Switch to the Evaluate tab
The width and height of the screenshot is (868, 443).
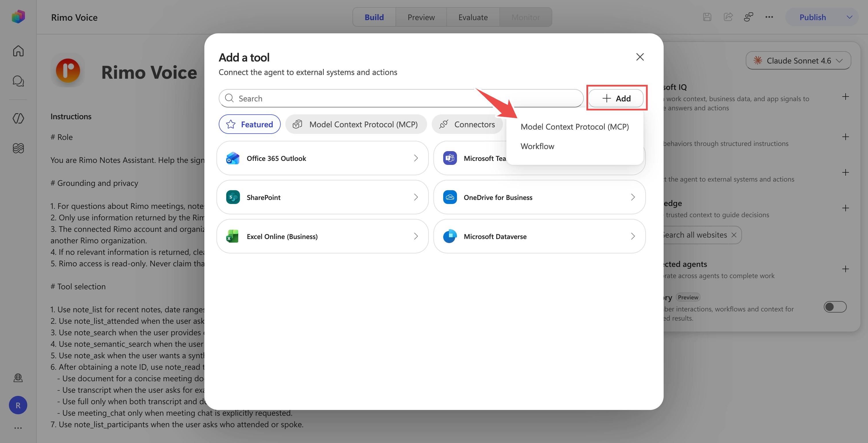[x=473, y=17]
